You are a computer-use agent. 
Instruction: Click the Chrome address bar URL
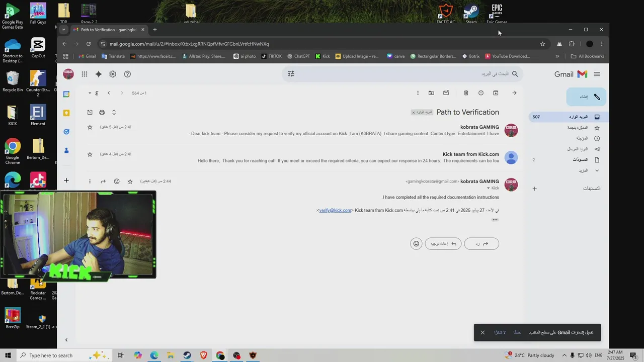click(189, 44)
